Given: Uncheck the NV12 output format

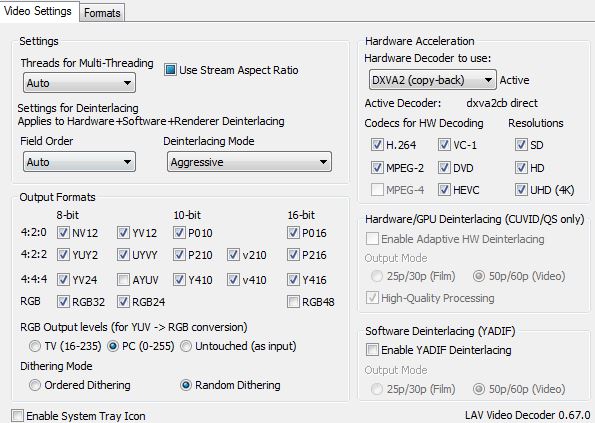Looking at the screenshot, I should coord(63,233).
